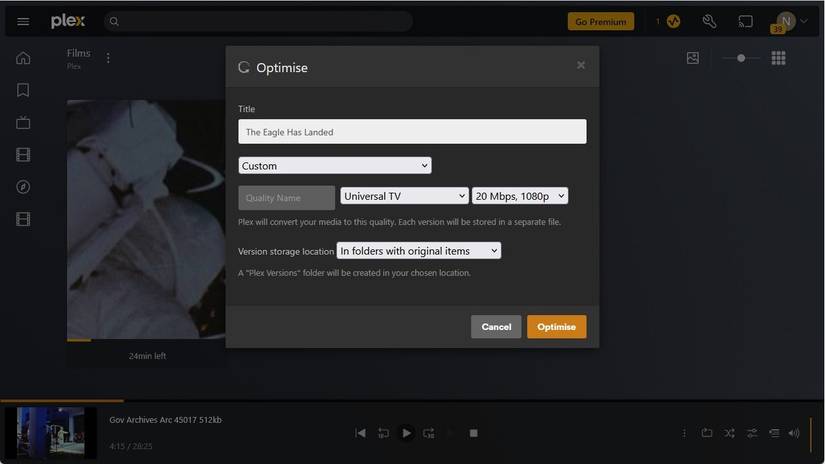Screen dimensions: 825x464
Task: Open the Watchlist bookmark sidebar icon
Action: pyautogui.click(x=23, y=90)
